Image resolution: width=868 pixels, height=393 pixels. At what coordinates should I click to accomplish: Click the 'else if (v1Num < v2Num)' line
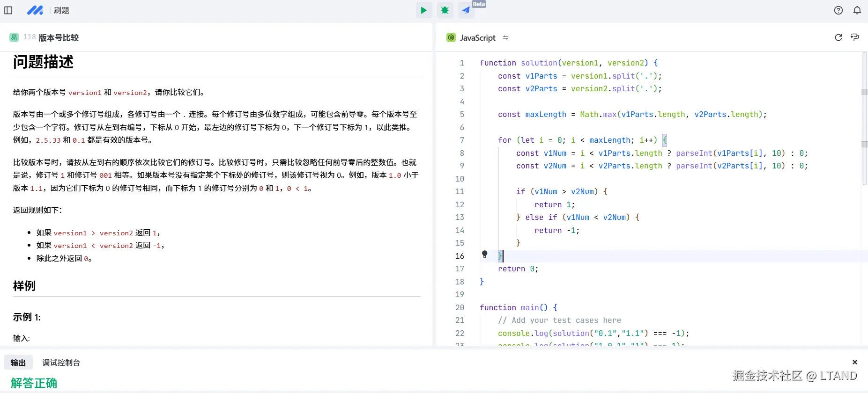(578, 217)
